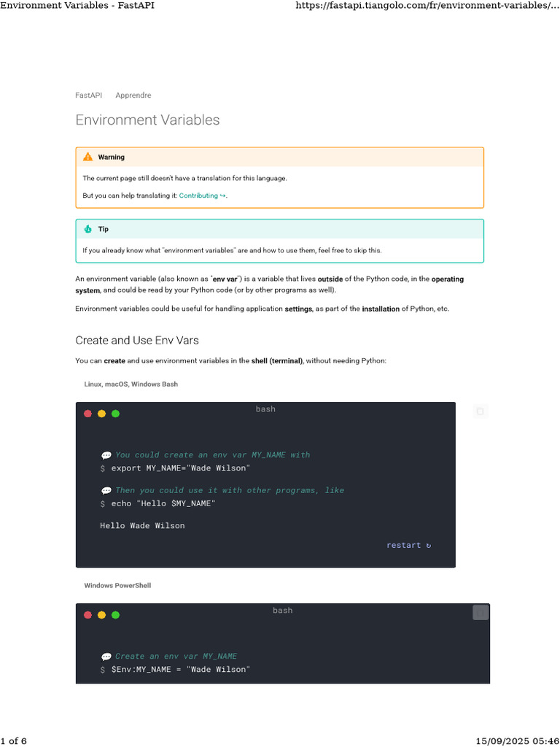Click the green dot on PowerShell terminal

coord(115,615)
